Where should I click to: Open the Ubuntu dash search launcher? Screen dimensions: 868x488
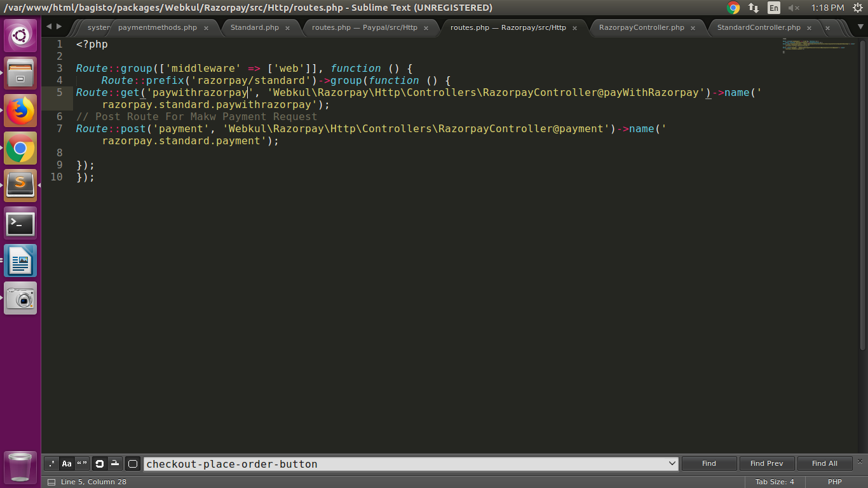pos(20,35)
